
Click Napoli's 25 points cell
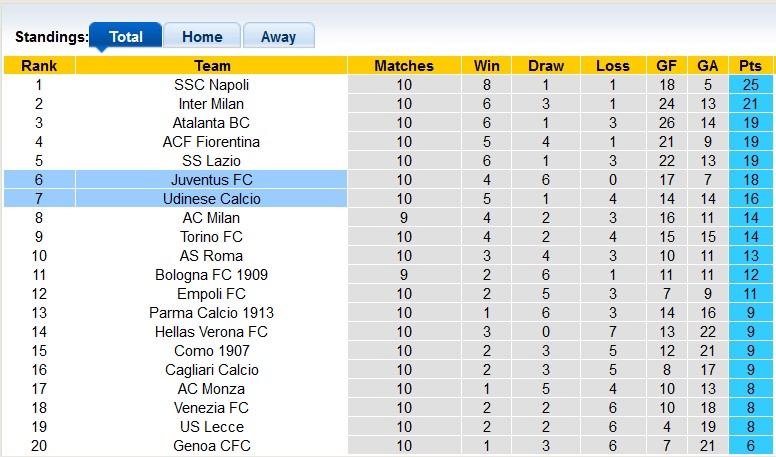coord(750,85)
